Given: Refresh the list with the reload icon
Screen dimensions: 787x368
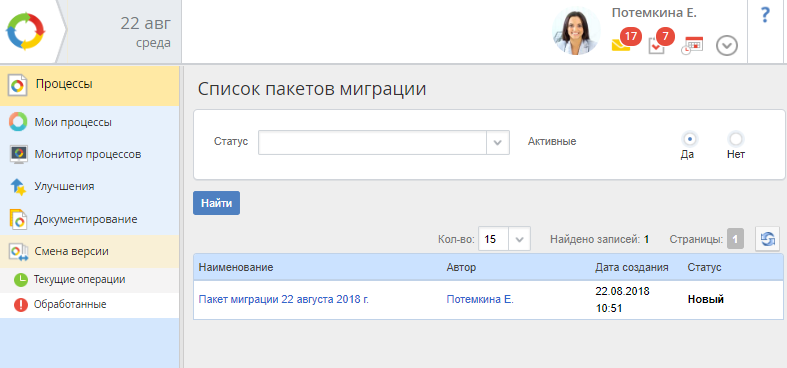Looking at the screenshot, I should (x=768, y=239).
